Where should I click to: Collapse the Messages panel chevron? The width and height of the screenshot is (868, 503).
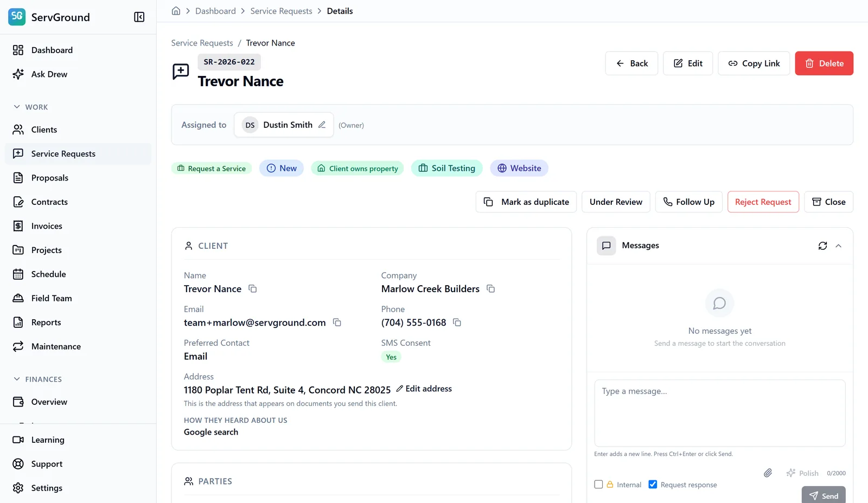[x=839, y=246]
